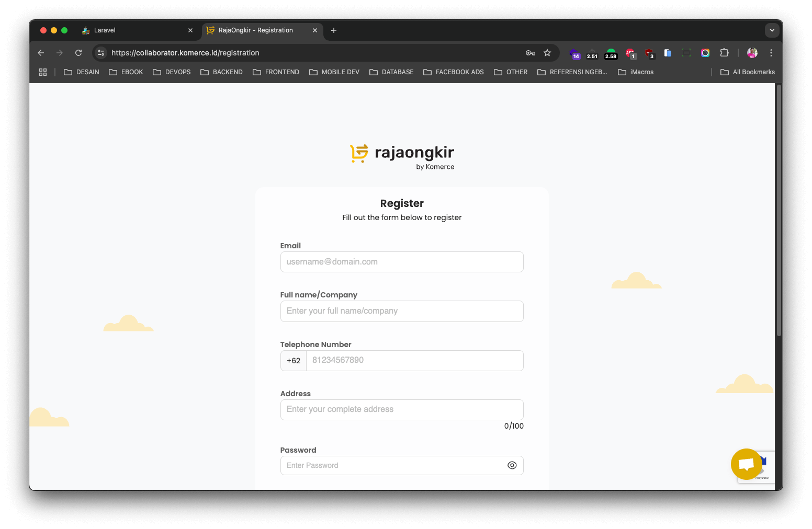Open a new browser tab
812x529 pixels.
tap(334, 30)
